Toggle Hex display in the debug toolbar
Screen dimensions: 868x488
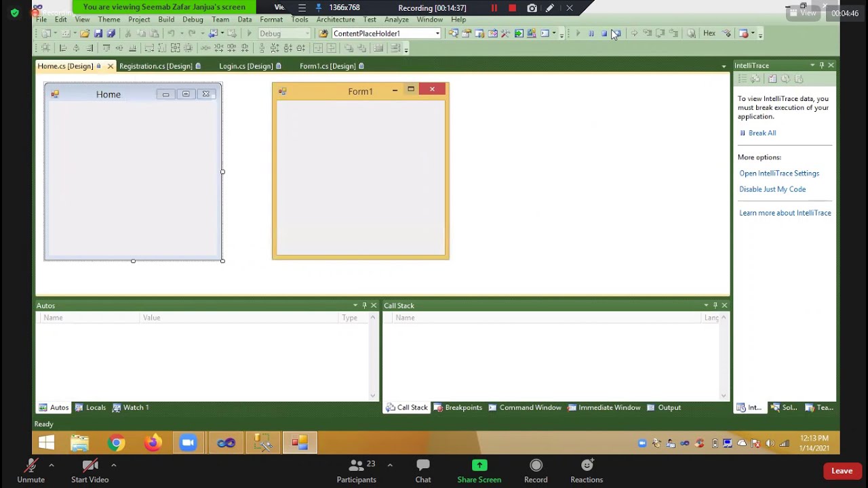pos(709,33)
